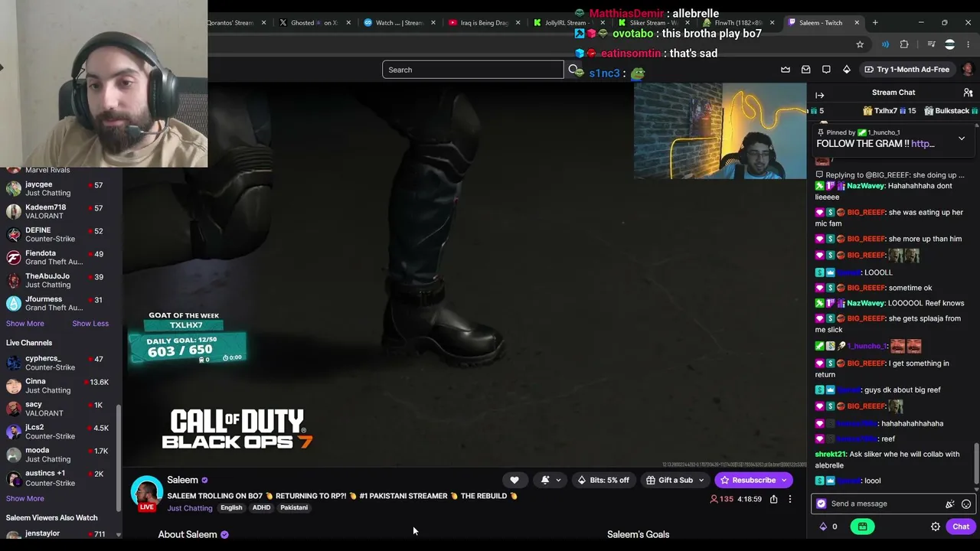Open the Twitch inbox notifications icon
The width and height of the screenshot is (980, 551).
click(x=805, y=70)
